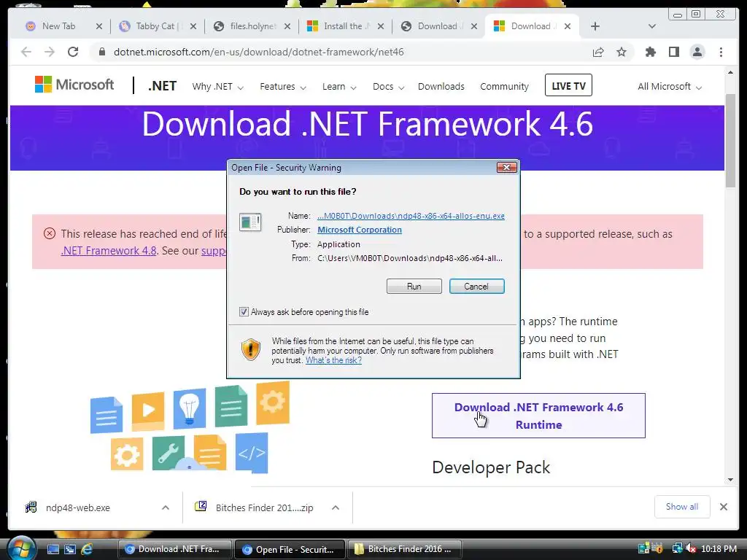Click the Microsoft logo
The width and height of the screenshot is (747, 560).
point(74,85)
